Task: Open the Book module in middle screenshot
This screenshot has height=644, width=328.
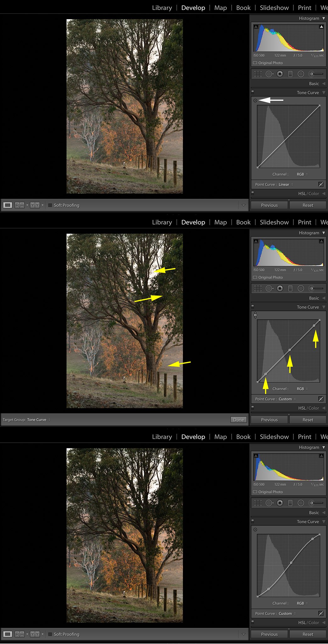Action: (243, 222)
